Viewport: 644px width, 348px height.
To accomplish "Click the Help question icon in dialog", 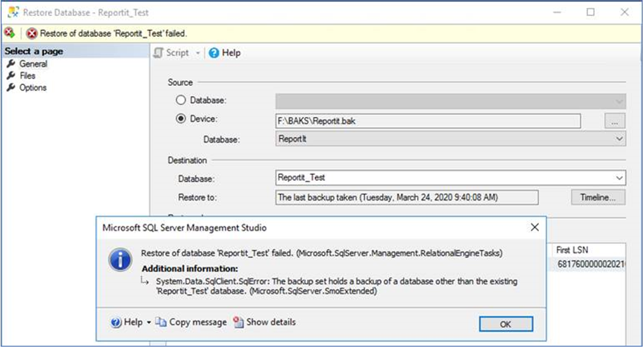I will pyautogui.click(x=116, y=323).
